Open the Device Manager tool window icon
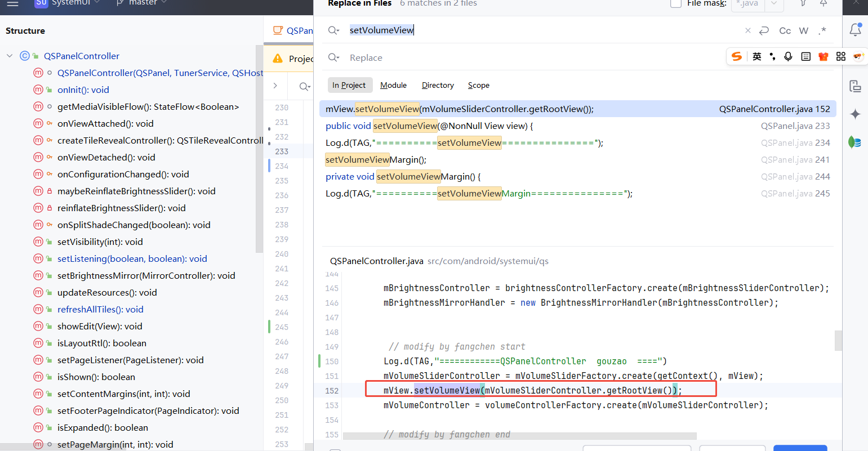 855,86
